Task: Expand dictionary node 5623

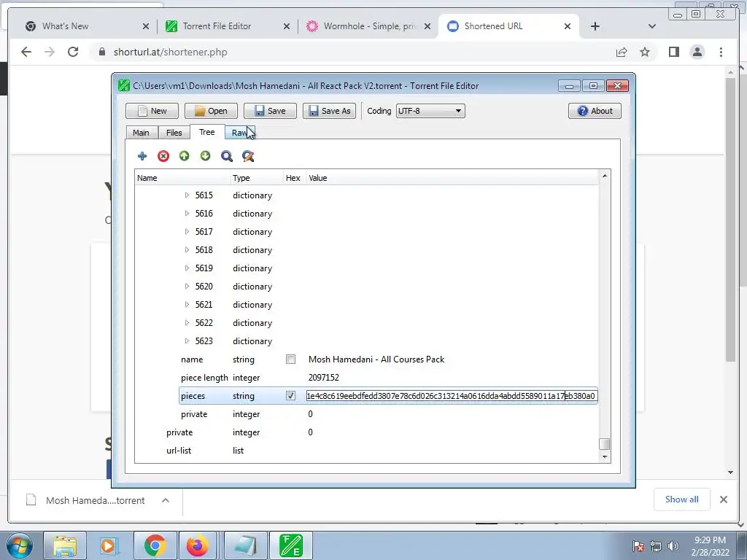Action: [x=187, y=341]
